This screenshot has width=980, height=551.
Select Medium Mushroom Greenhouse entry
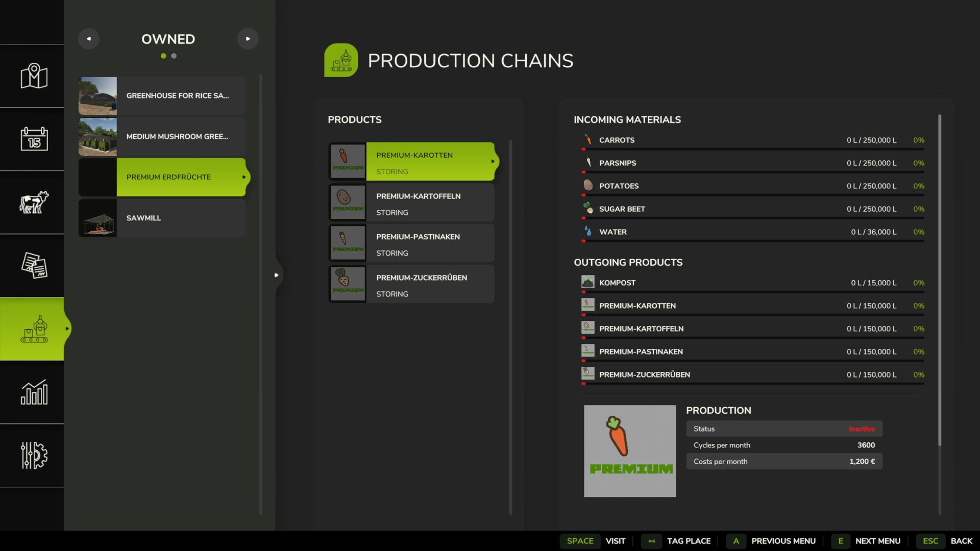[x=162, y=137]
